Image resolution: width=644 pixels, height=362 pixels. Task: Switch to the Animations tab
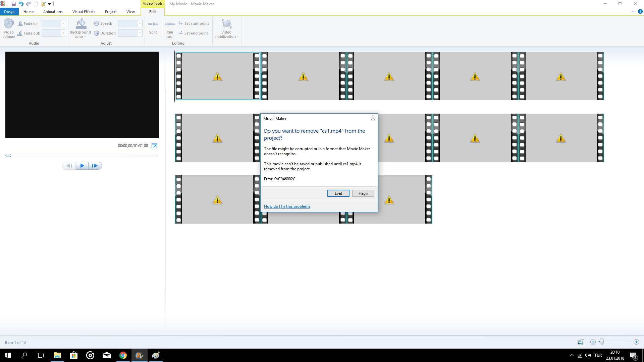tap(53, 12)
